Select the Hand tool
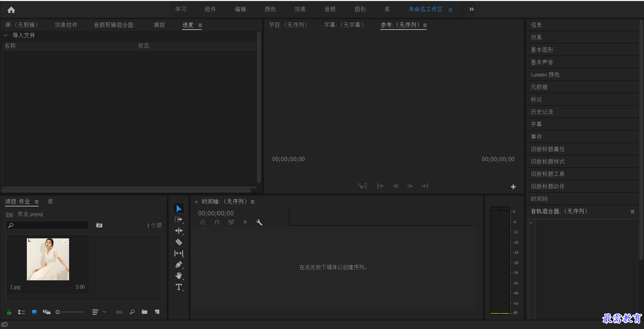Screen dimensions: 644x329 (x=179, y=276)
